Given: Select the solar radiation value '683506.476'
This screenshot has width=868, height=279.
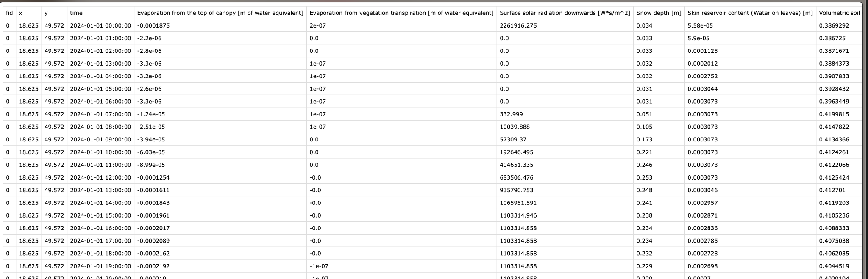Looking at the screenshot, I should (516, 178).
